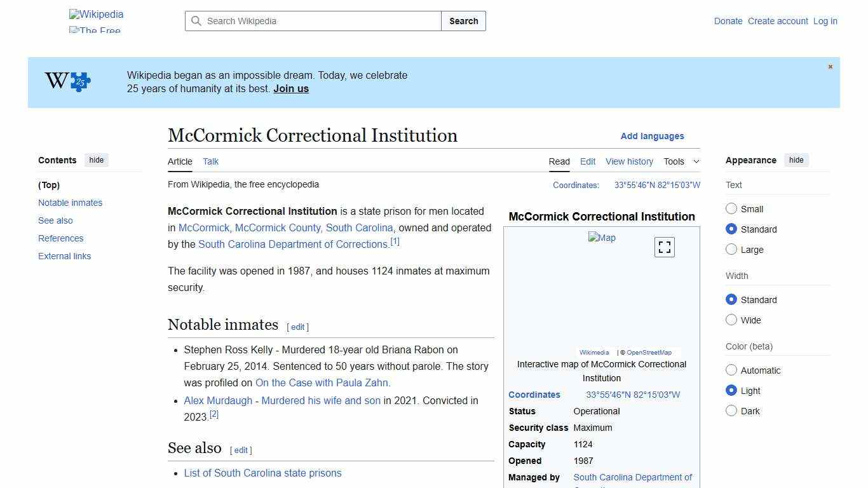Click the search magnifying glass icon
868x488 pixels.
coord(196,20)
